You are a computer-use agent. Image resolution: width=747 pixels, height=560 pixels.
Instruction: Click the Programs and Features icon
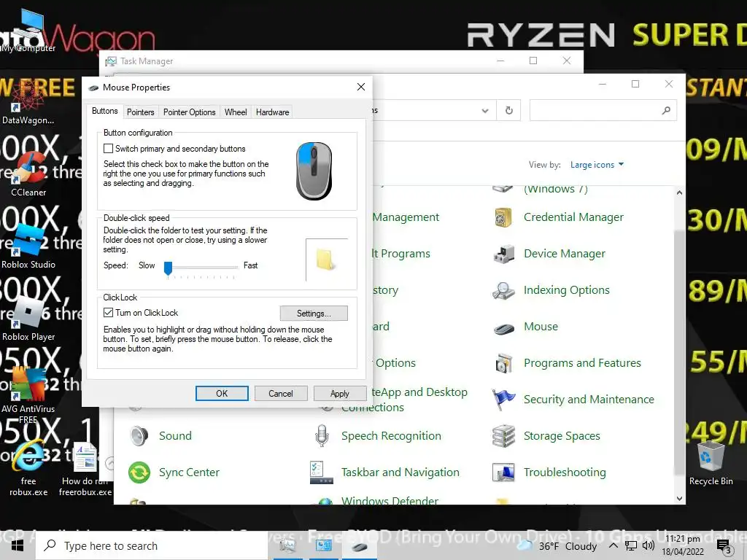point(503,363)
